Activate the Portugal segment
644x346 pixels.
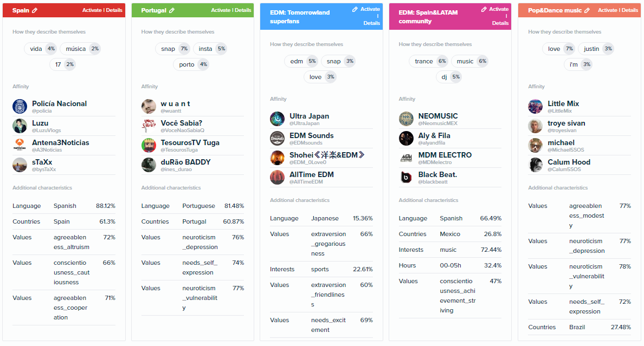click(x=221, y=10)
